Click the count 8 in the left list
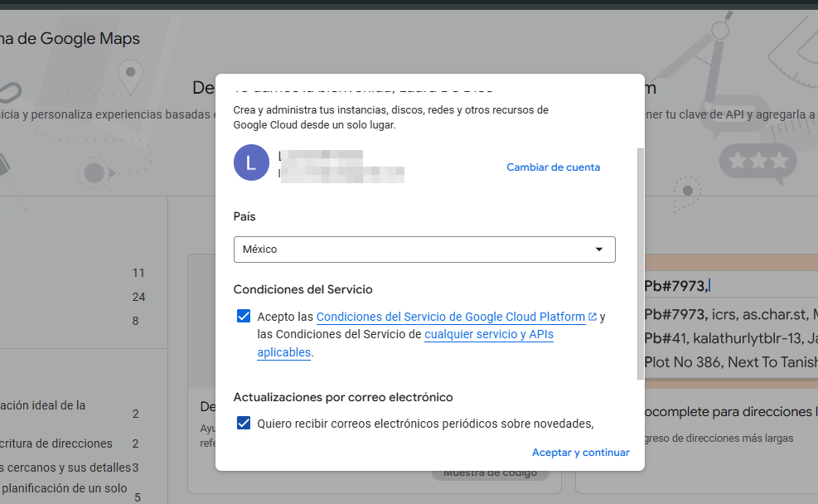The height and width of the screenshot is (504, 818). (x=135, y=321)
